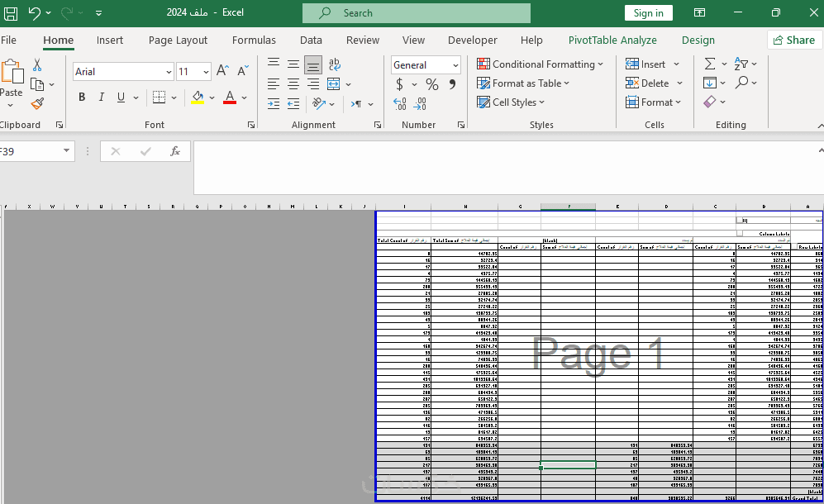Expand the General number format dropdown

pos(455,65)
